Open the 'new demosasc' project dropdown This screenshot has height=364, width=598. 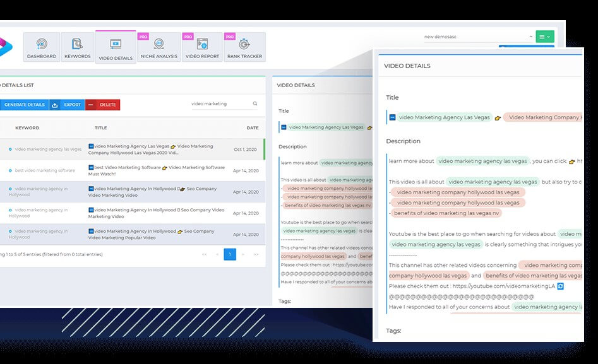(x=478, y=37)
